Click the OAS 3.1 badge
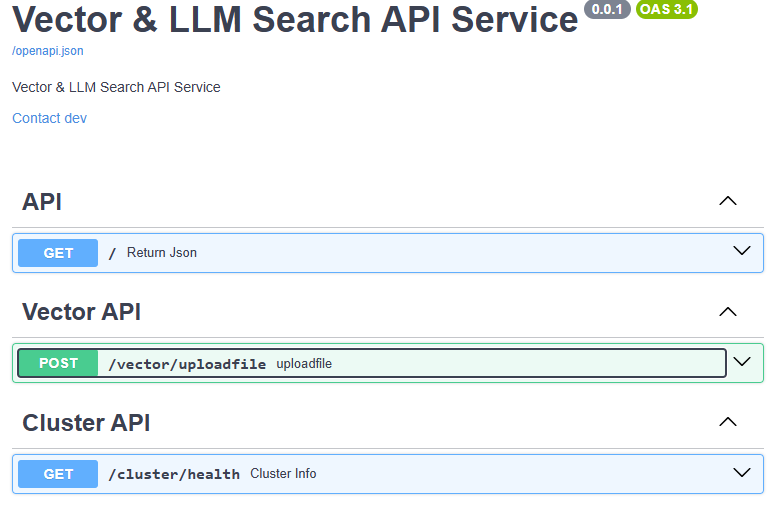This screenshot has height=513, width=782. [x=667, y=9]
